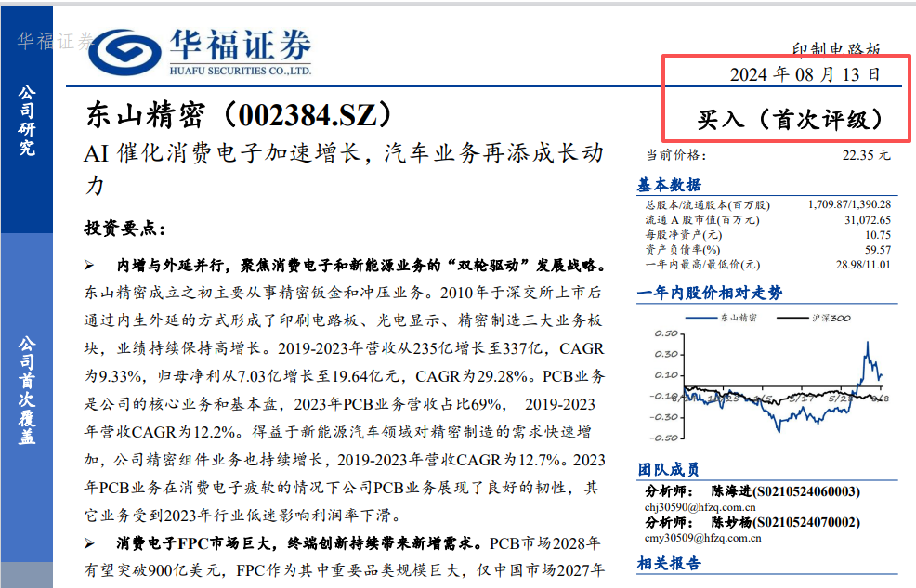
Task: Click the bullet arrow before 内增与外延并行
Action: pyautogui.click(x=89, y=266)
